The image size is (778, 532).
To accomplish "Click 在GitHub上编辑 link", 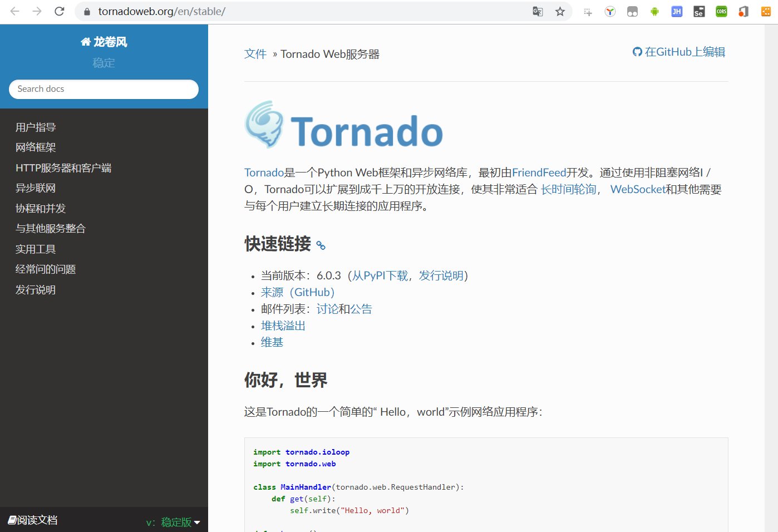I will 679,52.
